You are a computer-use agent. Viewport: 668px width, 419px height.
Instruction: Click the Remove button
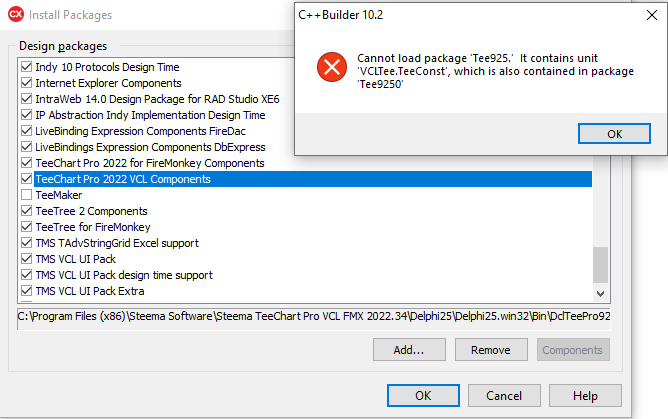[x=491, y=350]
